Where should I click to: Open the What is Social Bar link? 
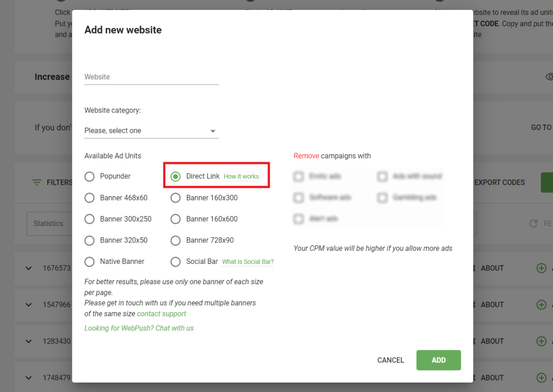coord(248,261)
